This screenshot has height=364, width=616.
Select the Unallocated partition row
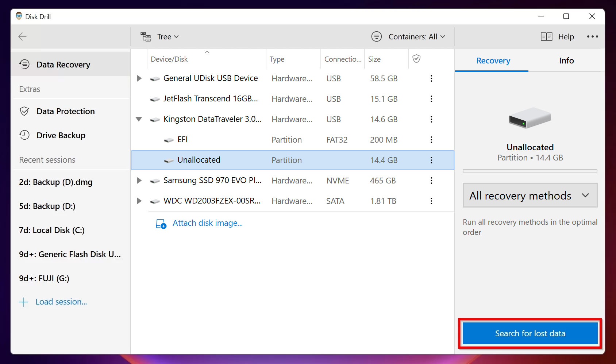293,160
